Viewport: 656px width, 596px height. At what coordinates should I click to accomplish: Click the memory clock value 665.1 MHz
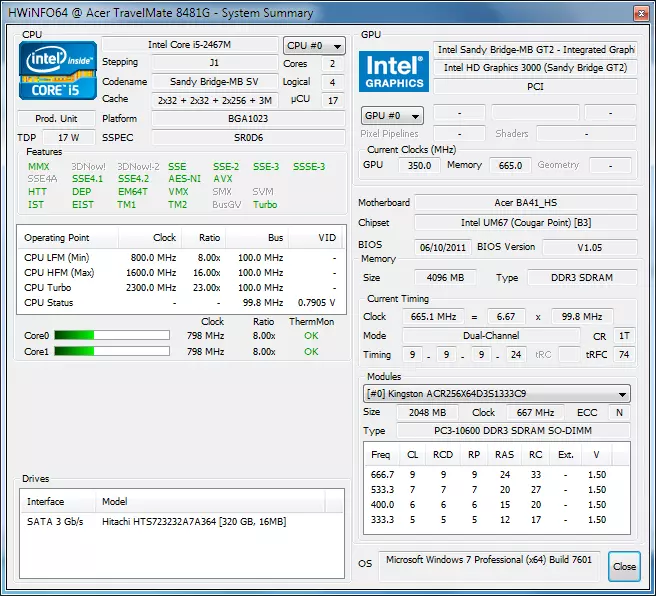[x=433, y=317]
